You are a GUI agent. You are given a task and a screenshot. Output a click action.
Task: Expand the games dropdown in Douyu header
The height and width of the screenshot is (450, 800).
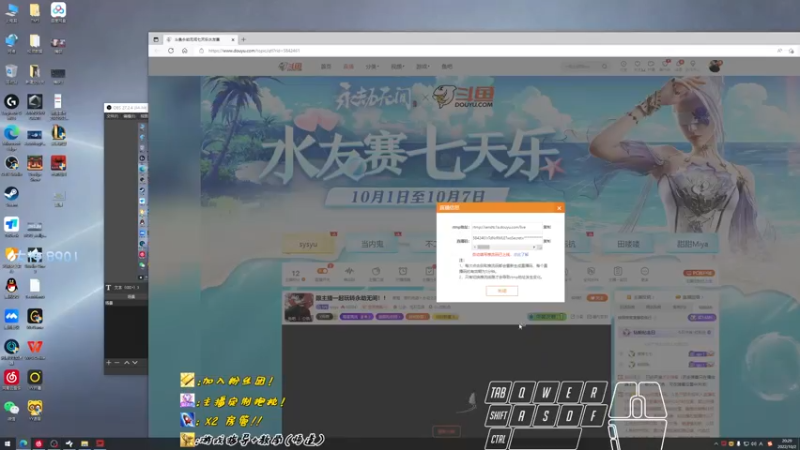coord(422,66)
